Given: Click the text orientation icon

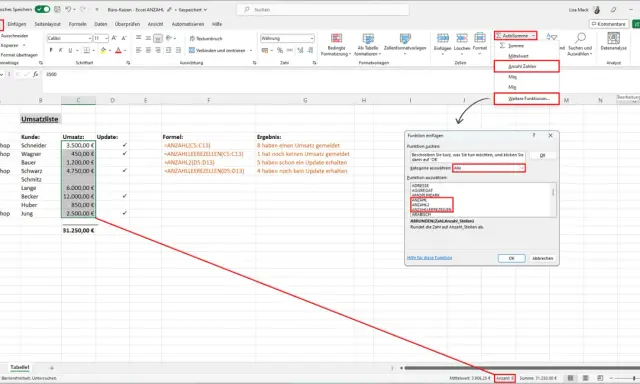Looking at the screenshot, I should click(169, 38).
